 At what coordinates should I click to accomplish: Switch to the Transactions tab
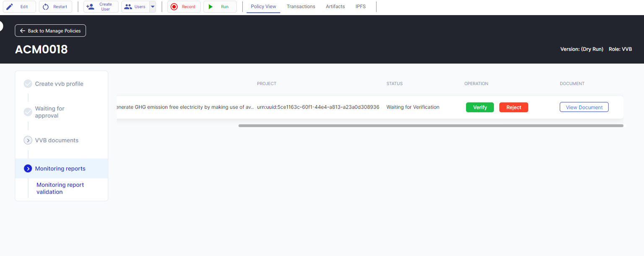point(301,7)
